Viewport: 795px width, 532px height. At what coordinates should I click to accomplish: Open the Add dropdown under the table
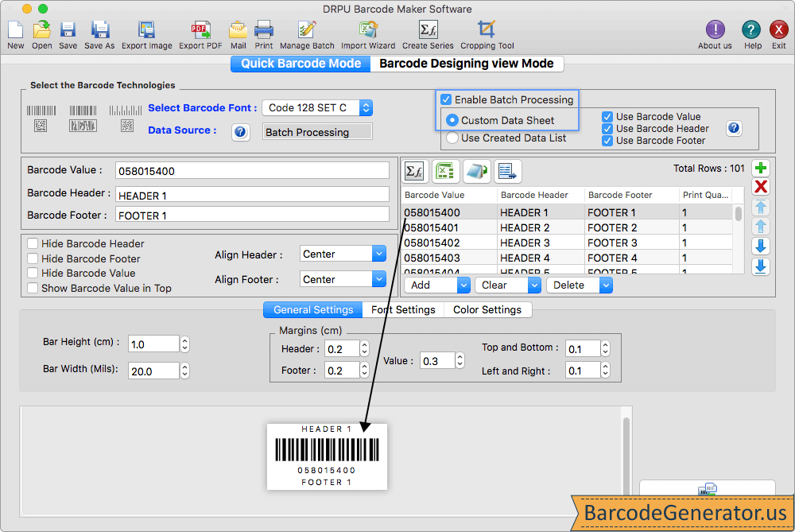click(437, 285)
